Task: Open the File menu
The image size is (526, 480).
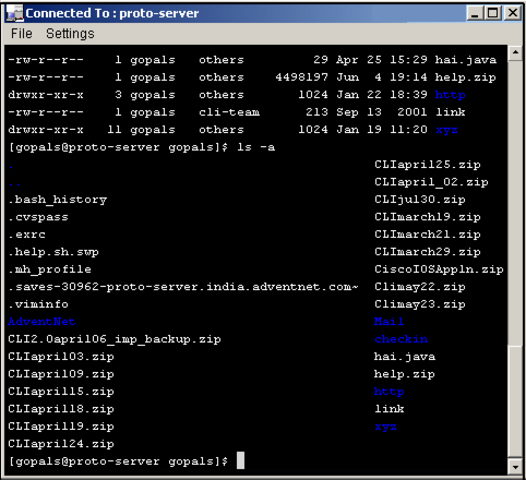Action: (x=21, y=34)
